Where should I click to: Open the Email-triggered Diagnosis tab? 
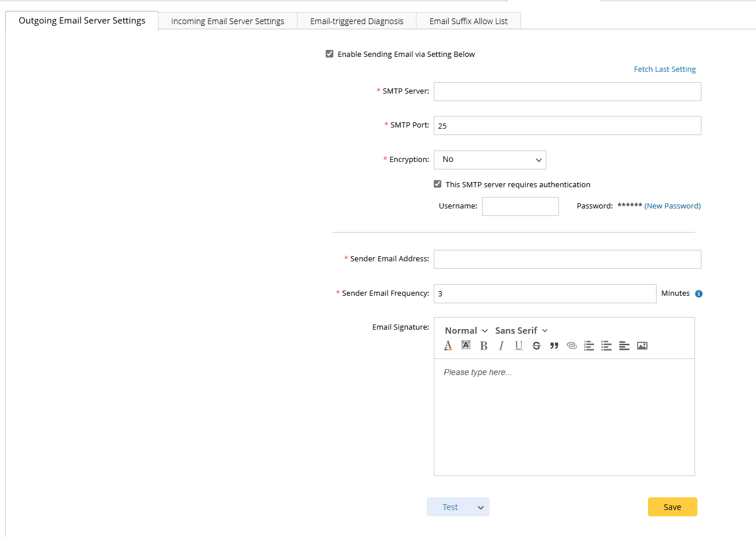[357, 21]
